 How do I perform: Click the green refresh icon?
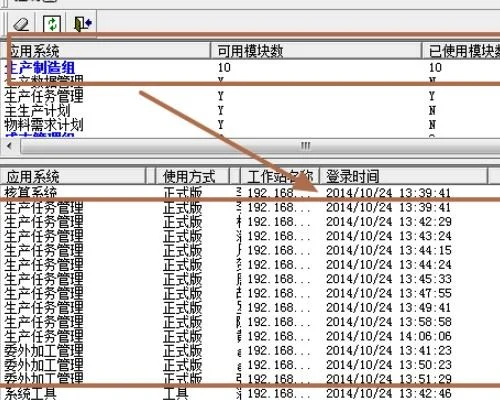click(x=52, y=24)
